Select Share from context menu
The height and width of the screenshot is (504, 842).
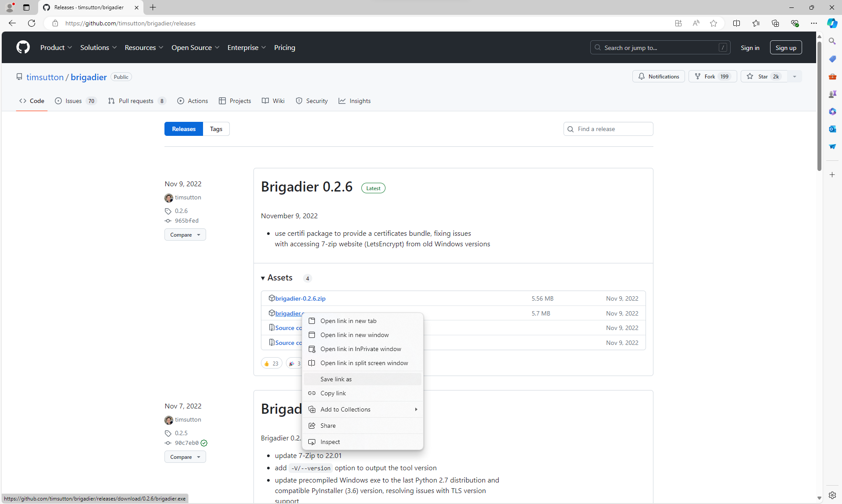[363, 426]
